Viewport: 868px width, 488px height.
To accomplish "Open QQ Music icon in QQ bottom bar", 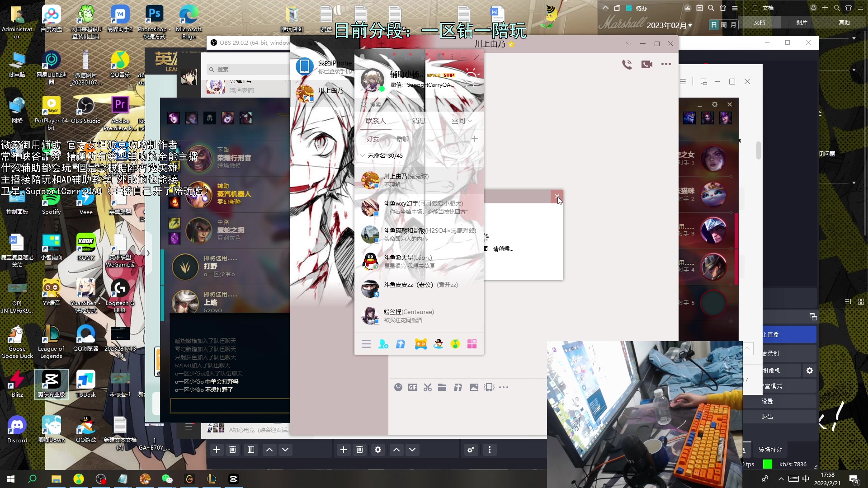I will (x=455, y=344).
